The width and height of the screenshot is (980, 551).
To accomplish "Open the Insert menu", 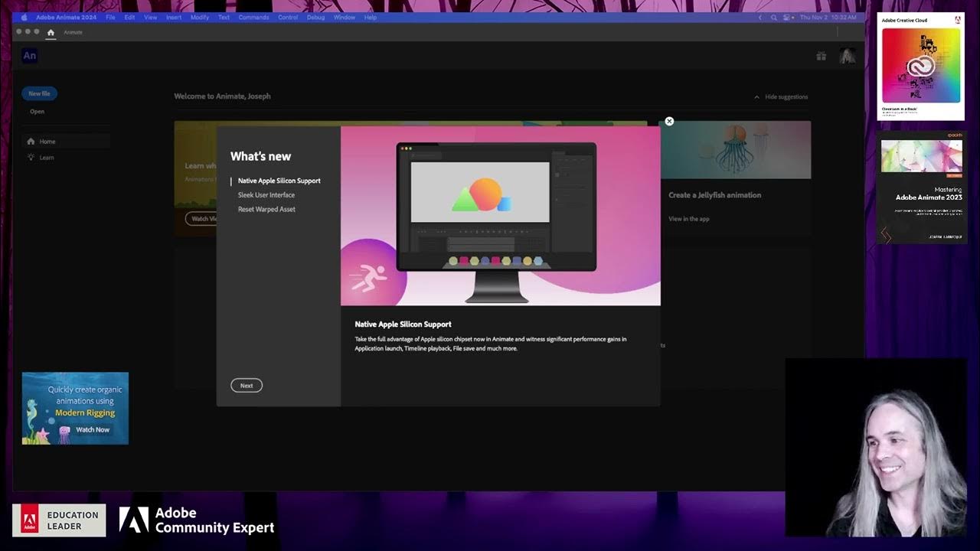I will tap(174, 17).
